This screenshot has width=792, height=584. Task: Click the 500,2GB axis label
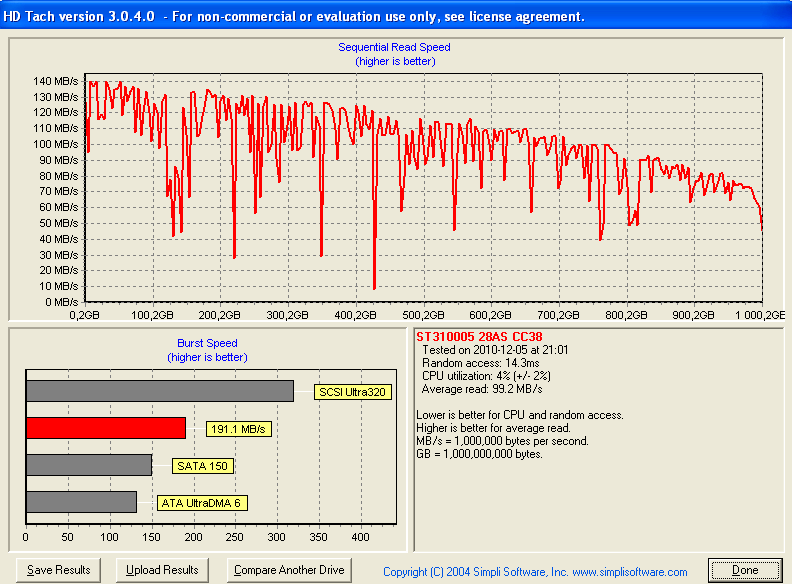click(423, 315)
